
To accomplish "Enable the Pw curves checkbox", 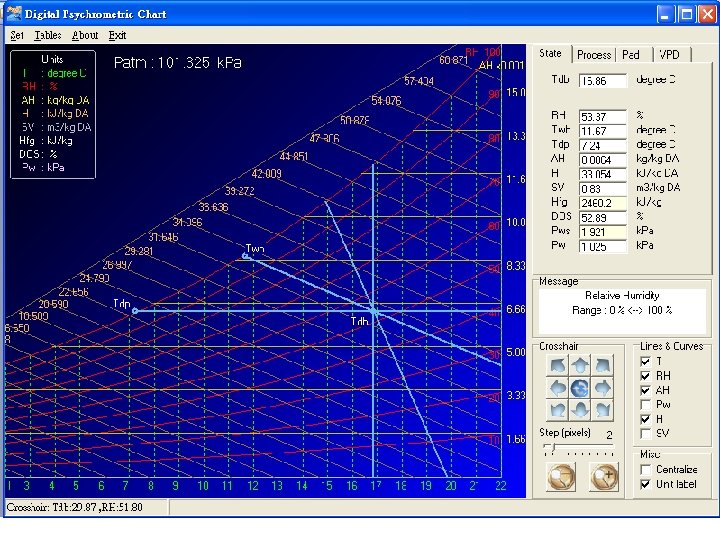I will click(x=645, y=405).
